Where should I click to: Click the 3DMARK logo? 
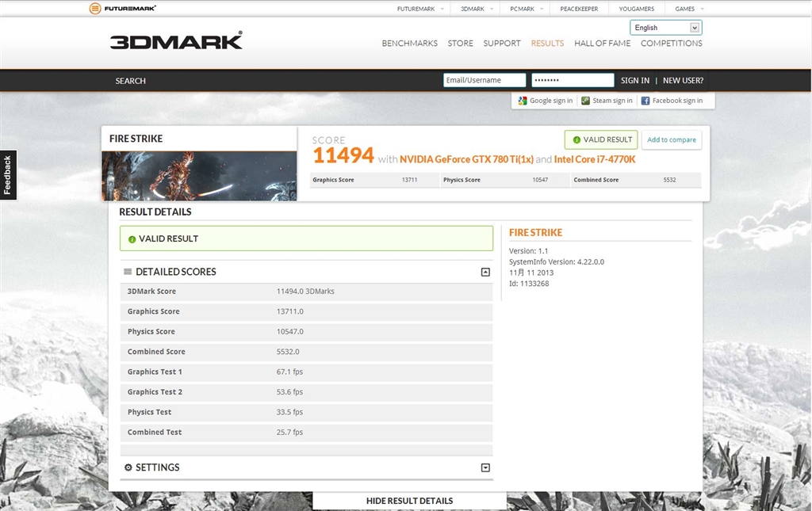(x=176, y=41)
